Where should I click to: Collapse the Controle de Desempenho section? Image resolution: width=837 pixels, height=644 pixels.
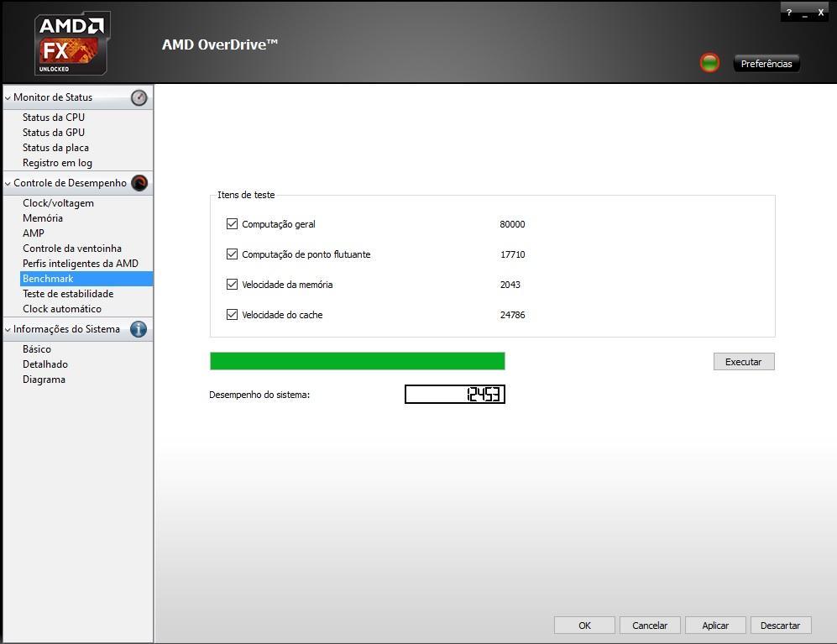8,184
